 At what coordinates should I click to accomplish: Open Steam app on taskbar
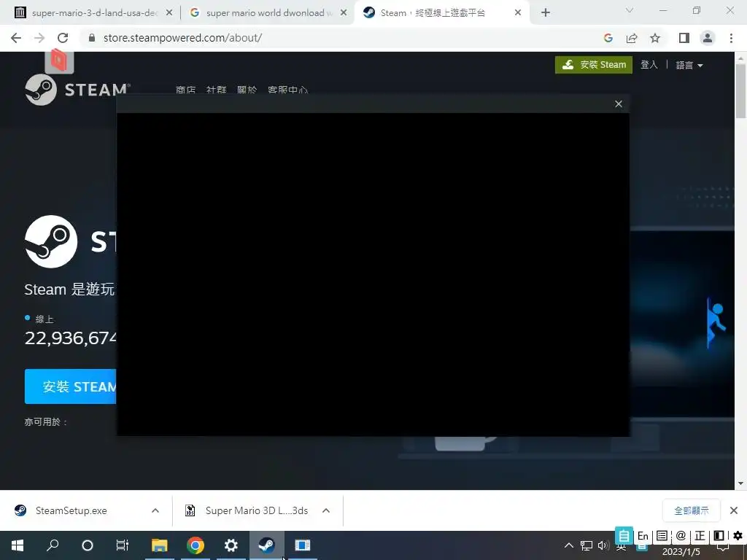tap(267, 545)
